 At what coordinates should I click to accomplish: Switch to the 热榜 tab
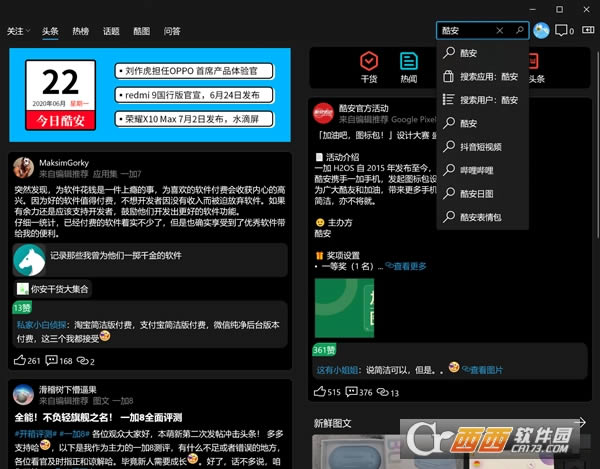(81, 31)
